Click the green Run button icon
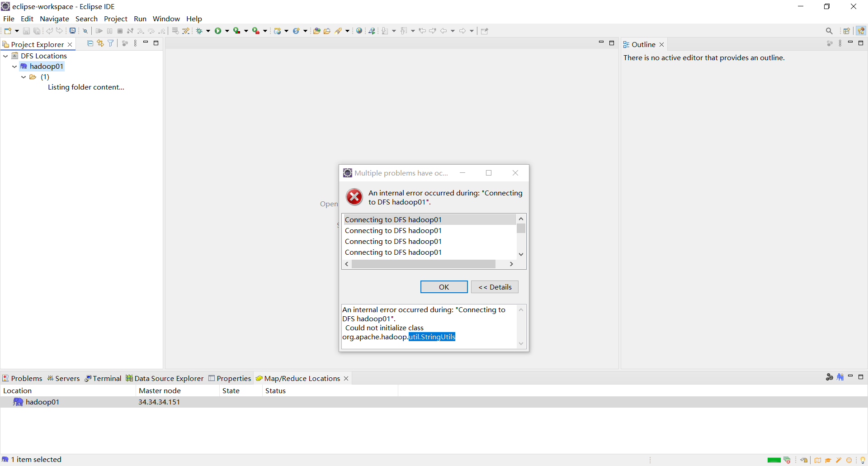 coord(218,31)
